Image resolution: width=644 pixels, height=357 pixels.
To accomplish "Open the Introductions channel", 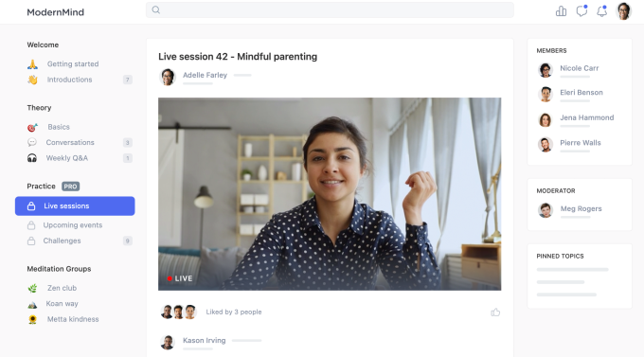I will 69,80.
